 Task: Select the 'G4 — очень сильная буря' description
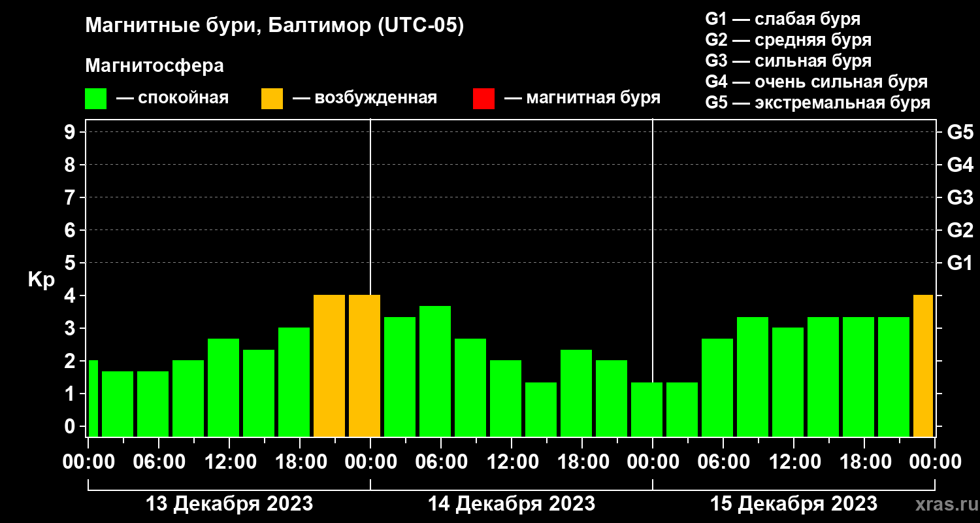817,82
